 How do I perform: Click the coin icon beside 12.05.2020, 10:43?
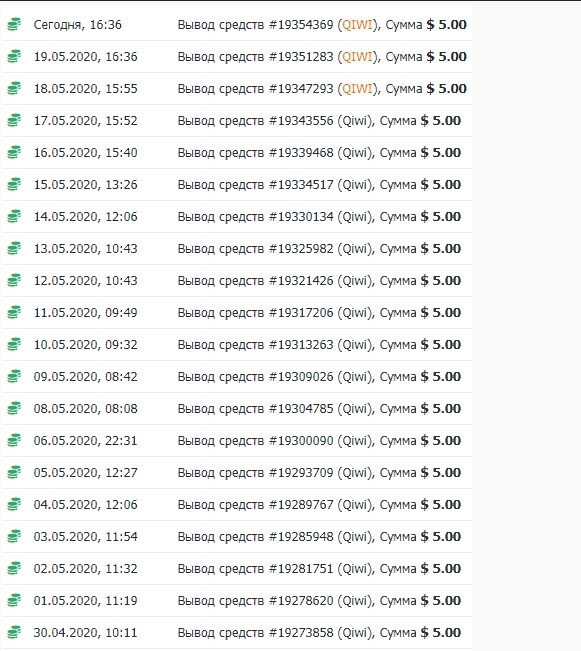click(x=14, y=280)
